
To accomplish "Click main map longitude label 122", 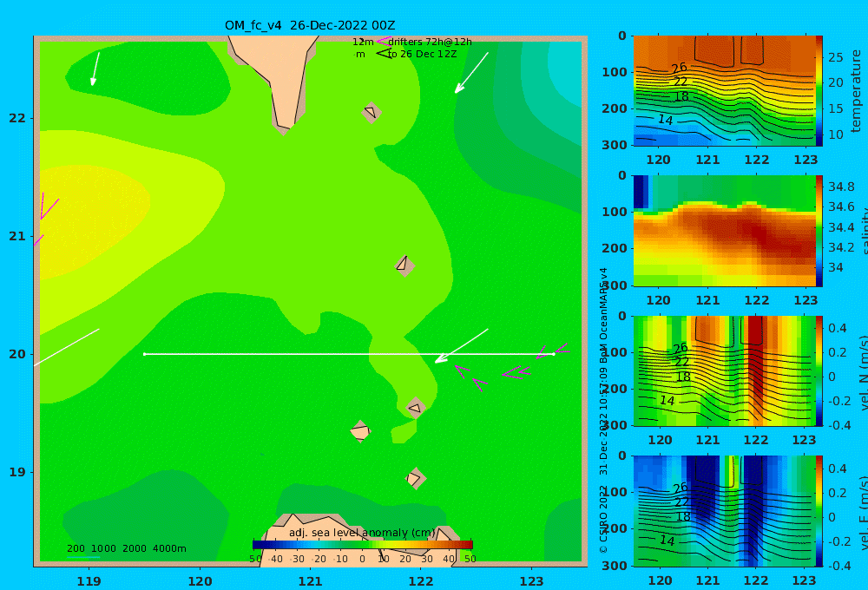I will 421,581.
